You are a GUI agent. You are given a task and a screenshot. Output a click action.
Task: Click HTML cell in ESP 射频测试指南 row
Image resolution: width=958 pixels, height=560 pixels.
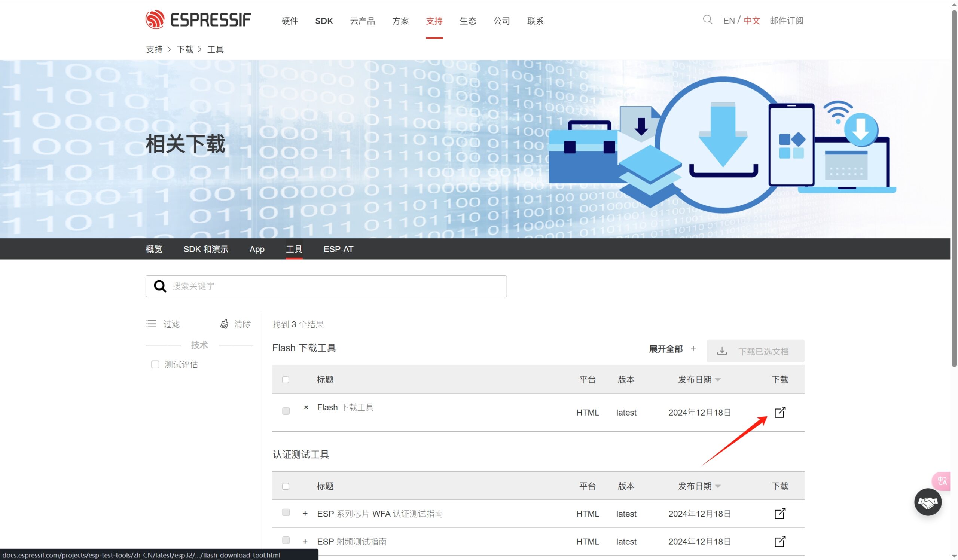point(588,541)
